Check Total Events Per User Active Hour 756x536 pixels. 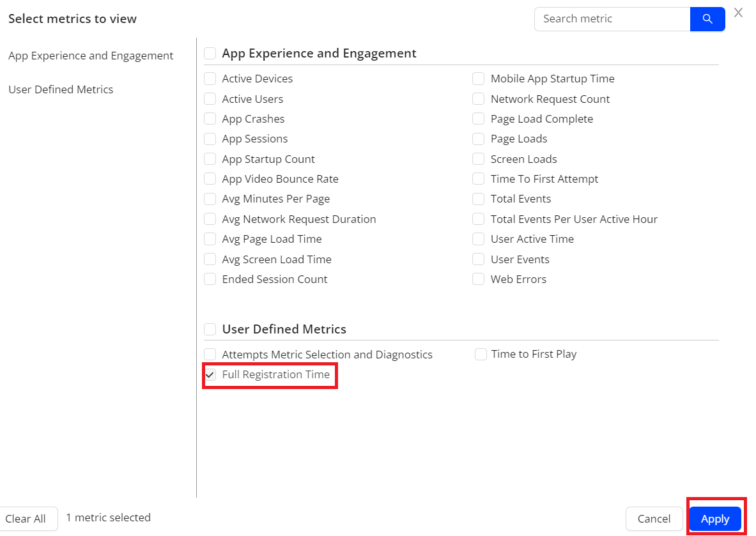click(478, 219)
